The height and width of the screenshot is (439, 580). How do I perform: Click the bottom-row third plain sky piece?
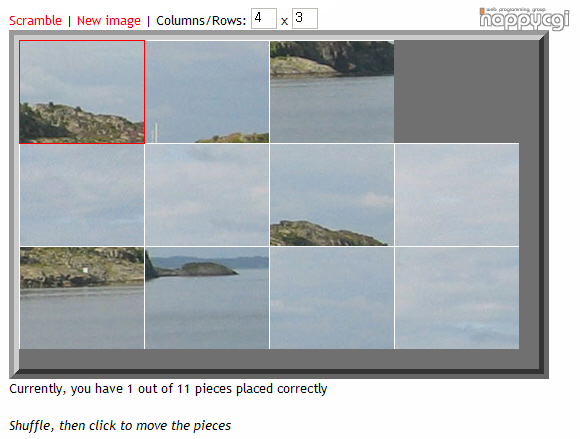click(x=332, y=298)
